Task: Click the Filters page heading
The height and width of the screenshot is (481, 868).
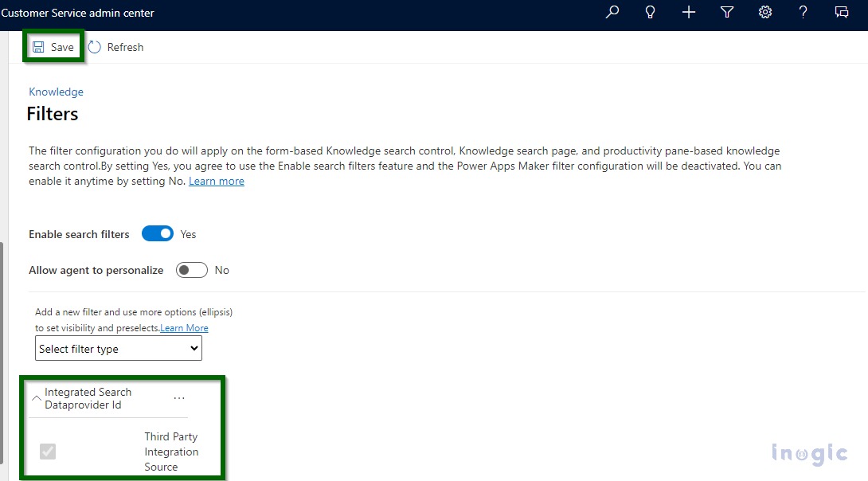Action: pos(53,114)
